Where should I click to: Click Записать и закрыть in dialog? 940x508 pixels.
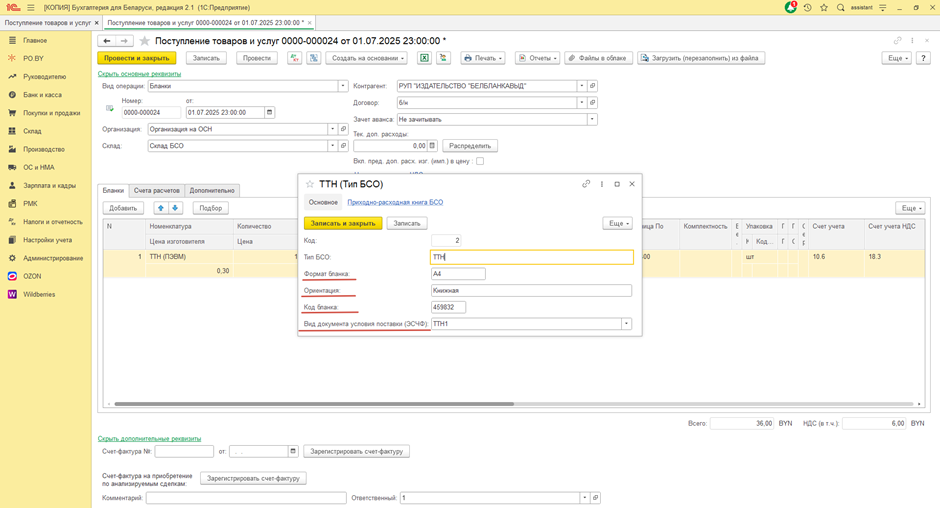(x=343, y=223)
